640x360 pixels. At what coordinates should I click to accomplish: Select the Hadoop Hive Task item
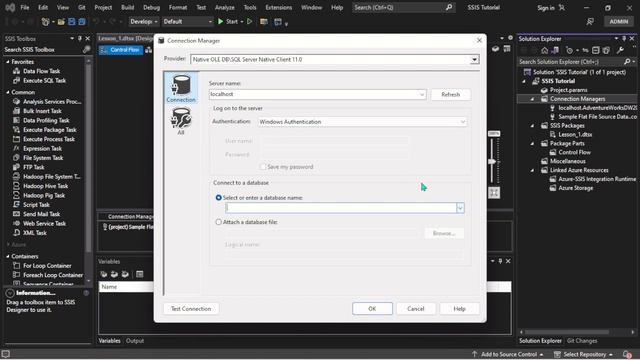pyautogui.click(x=45, y=186)
